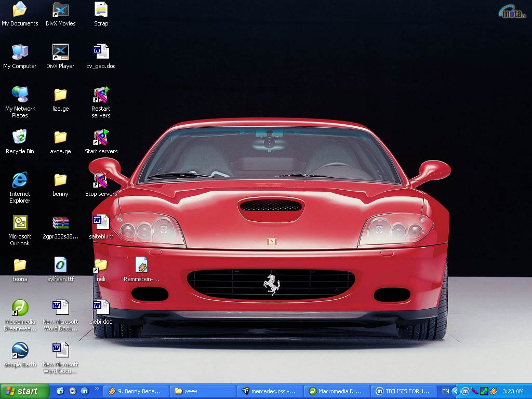Select the My Computer icon
Image resolution: width=532 pixels, height=399 pixels.
(x=20, y=57)
